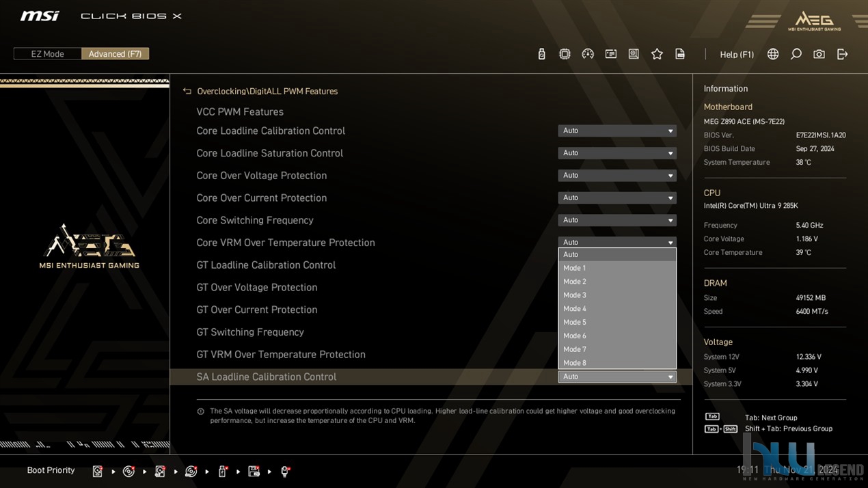Select Core Switching Frequency label
The image size is (868, 488).
(255, 220)
